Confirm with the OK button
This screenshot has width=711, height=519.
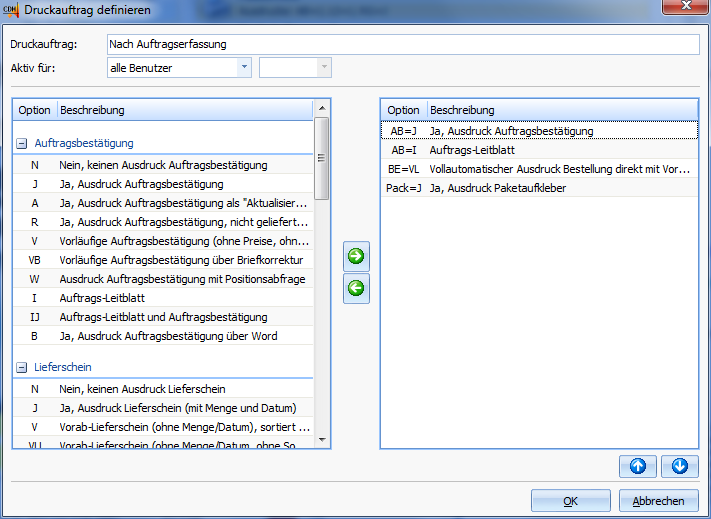tap(570, 501)
